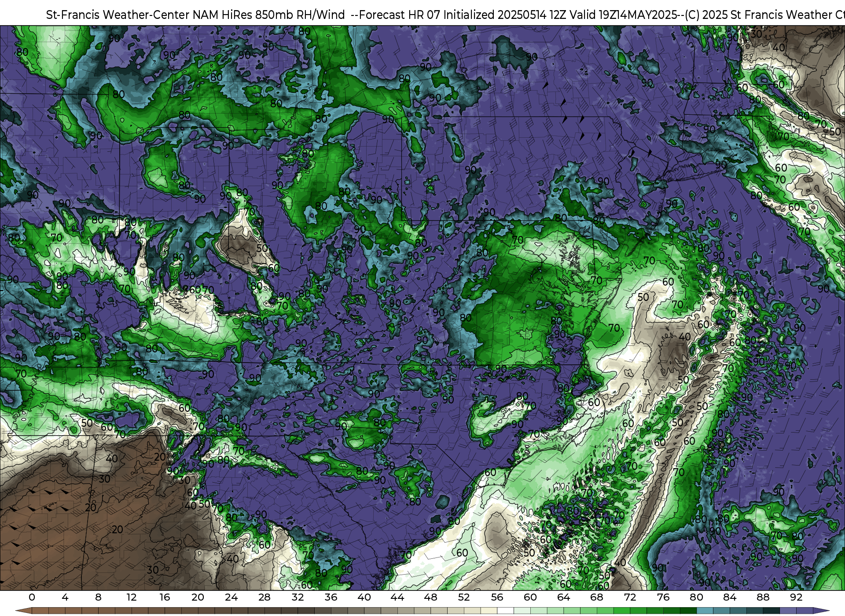Image resolution: width=845 pixels, height=616 pixels.
Task: Select the teal-blue swatch just after 80
Action: pyautogui.click(x=705, y=611)
